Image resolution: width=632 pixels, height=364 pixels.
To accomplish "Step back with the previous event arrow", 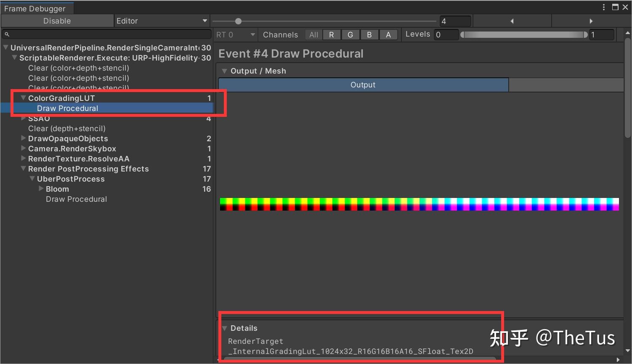I will click(512, 21).
